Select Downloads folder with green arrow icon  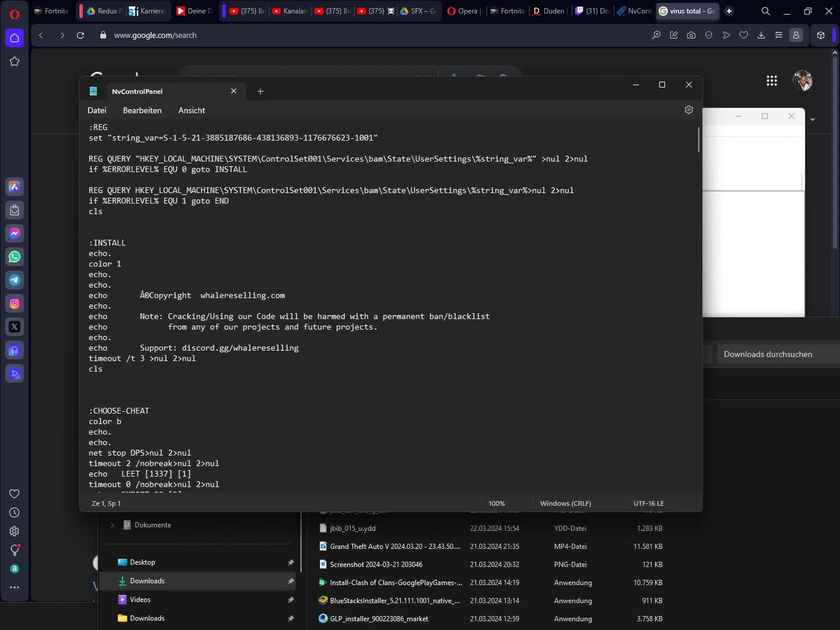[x=147, y=581]
